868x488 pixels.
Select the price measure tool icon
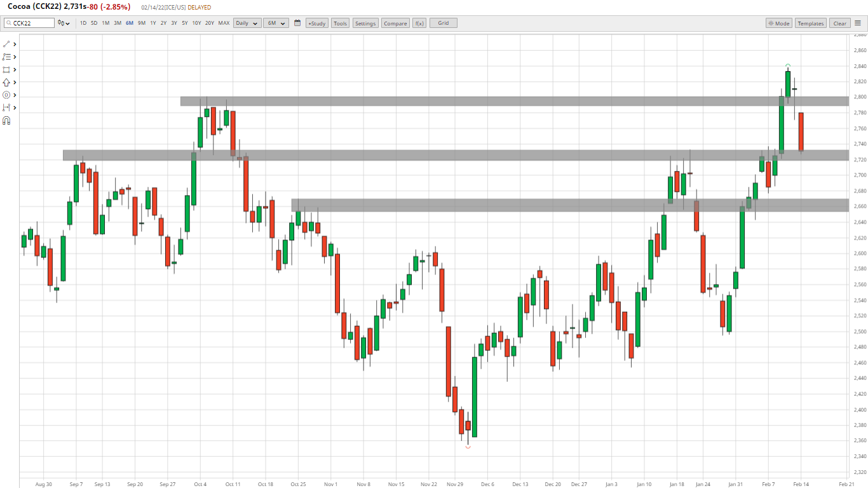(6, 108)
